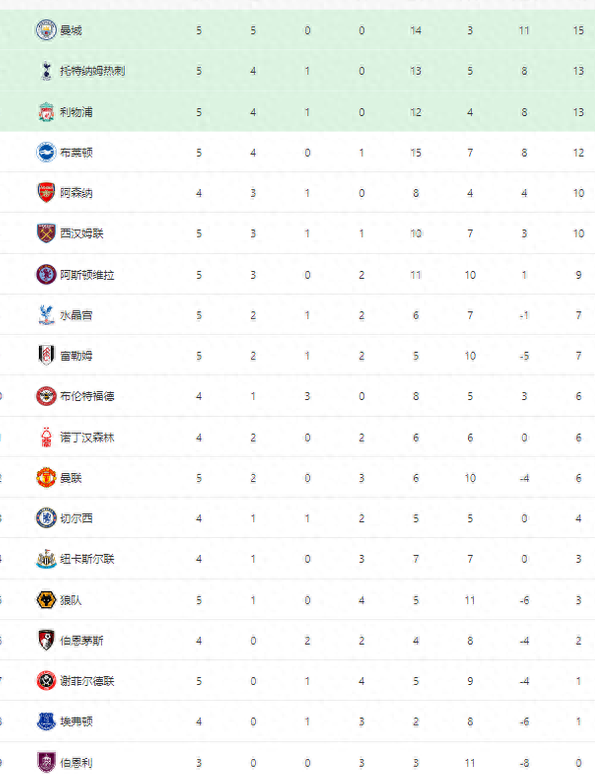Open the 谢菲尔德联 team link
Viewport: 595px width, 774px height.
(87, 681)
